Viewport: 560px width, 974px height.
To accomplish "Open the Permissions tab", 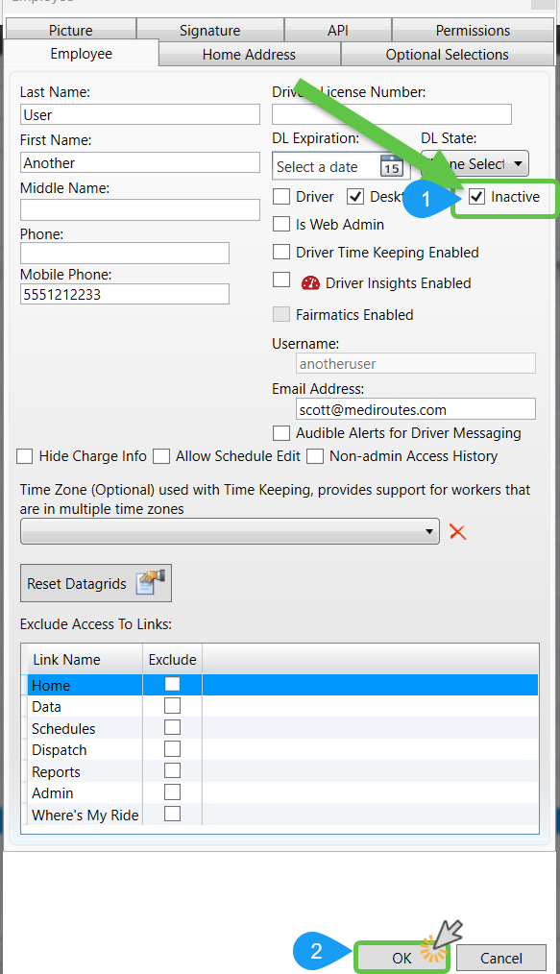I will pyautogui.click(x=473, y=30).
